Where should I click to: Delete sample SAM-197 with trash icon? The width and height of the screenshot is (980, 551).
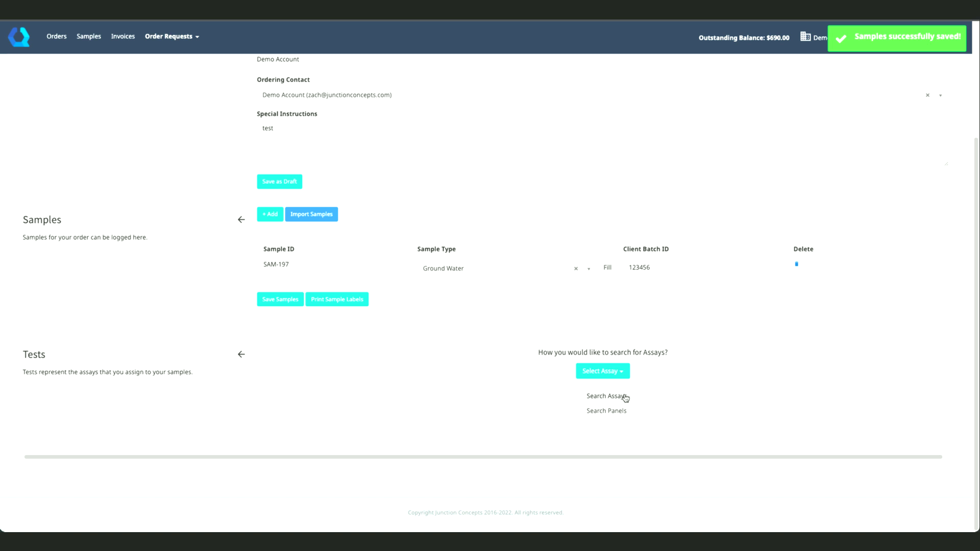(796, 264)
